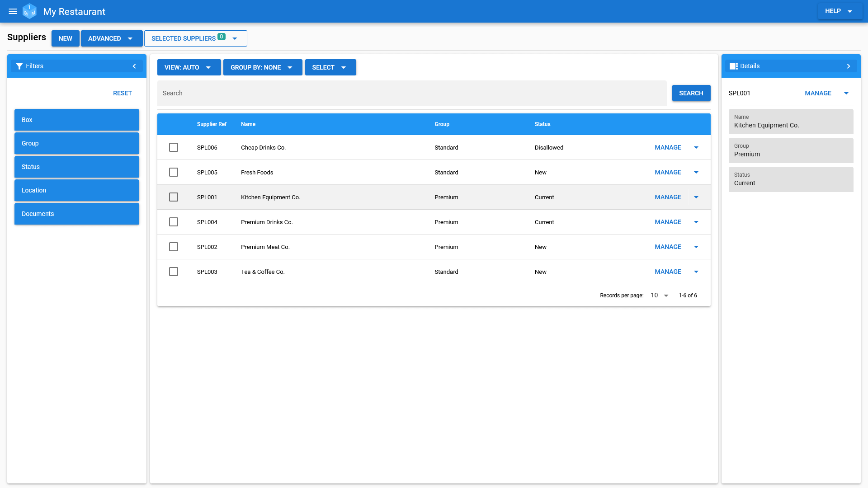
Task: Toggle checkbox for Premium Drinks Co.
Action: tap(174, 222)
